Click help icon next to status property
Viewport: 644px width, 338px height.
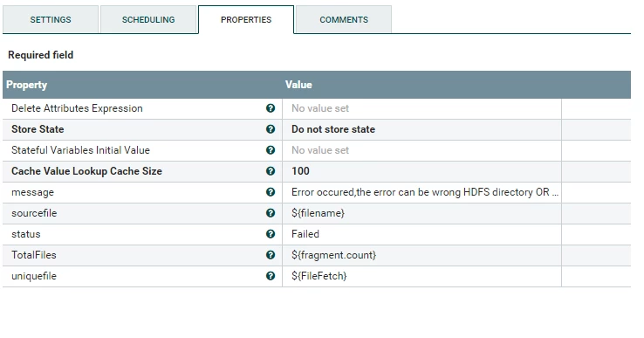pyautogui.click(x=271, y=234)
